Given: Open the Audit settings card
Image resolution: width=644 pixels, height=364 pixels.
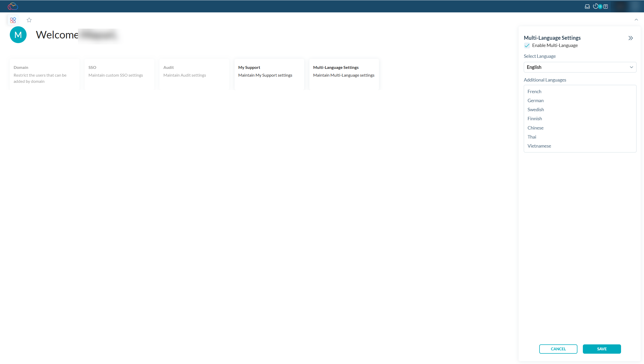Looking at the screenshot, I should [x=194, y=74].
